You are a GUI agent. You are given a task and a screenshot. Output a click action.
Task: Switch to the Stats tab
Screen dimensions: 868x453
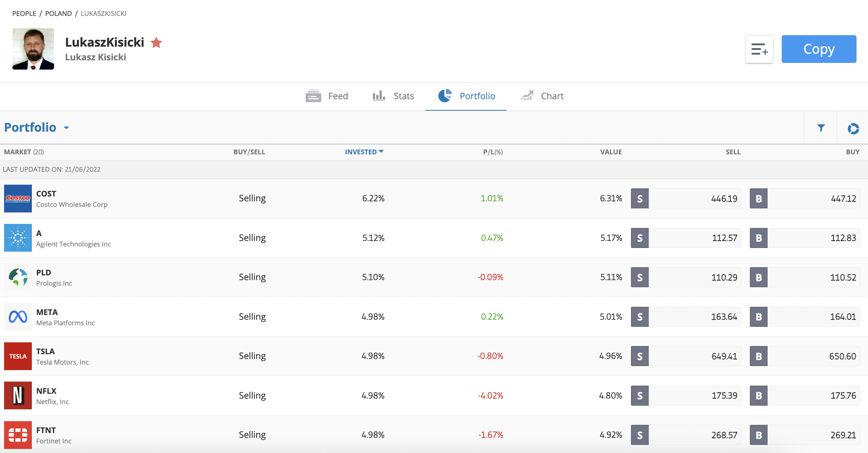coord(393,96)
